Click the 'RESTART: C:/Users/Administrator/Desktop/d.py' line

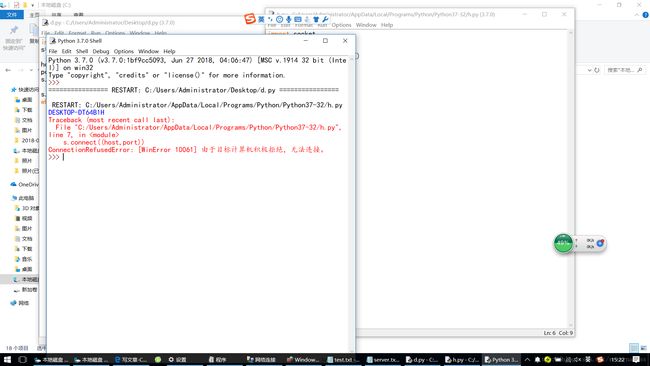click(x=193, y=90)
